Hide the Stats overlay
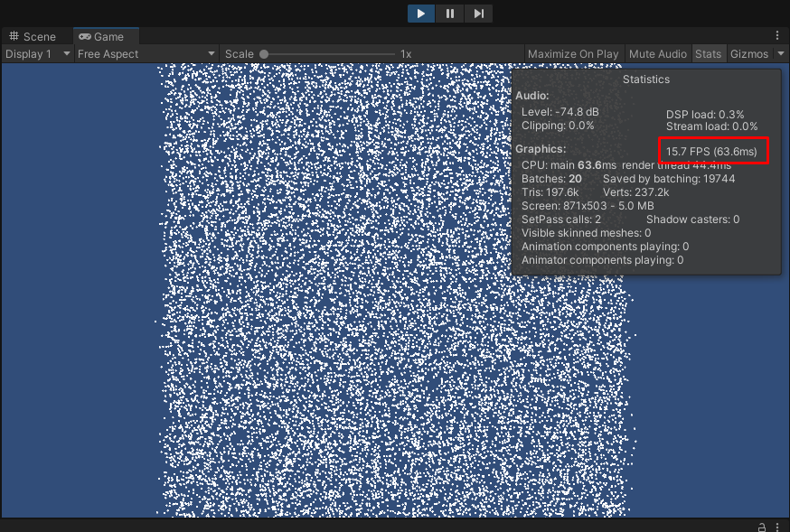 click(x=708, y=54)
